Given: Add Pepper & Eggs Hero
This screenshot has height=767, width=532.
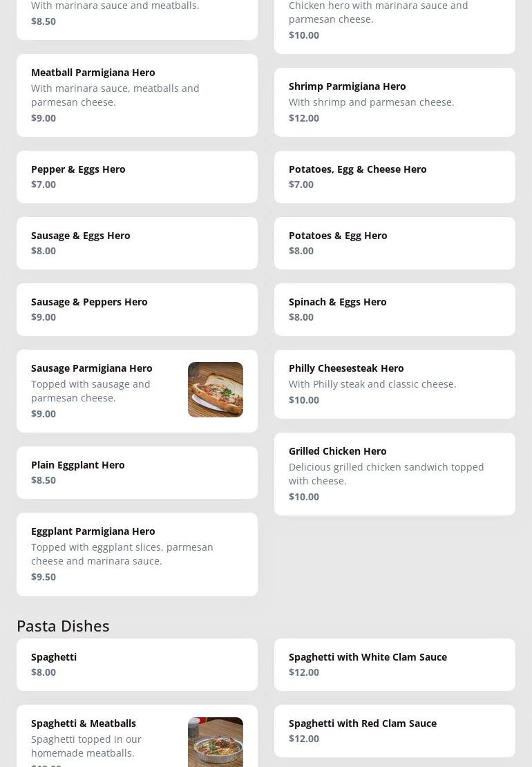Looking at the screenshot, I should pos(137,177).
